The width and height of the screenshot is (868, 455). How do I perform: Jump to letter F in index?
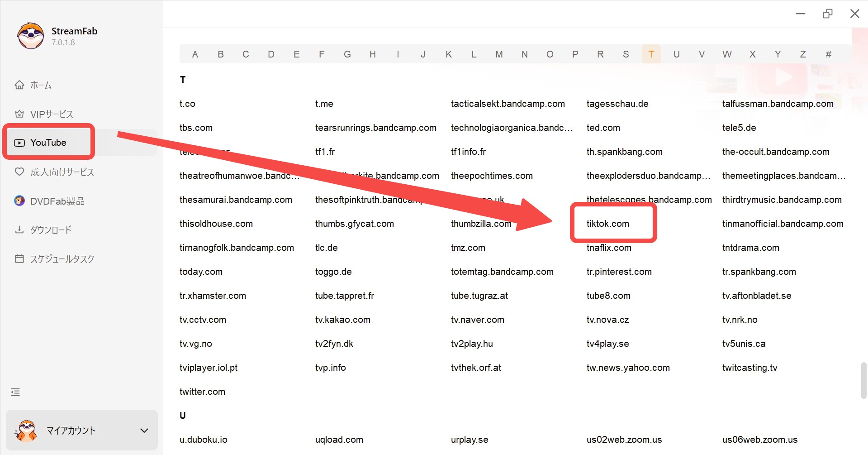322,54
